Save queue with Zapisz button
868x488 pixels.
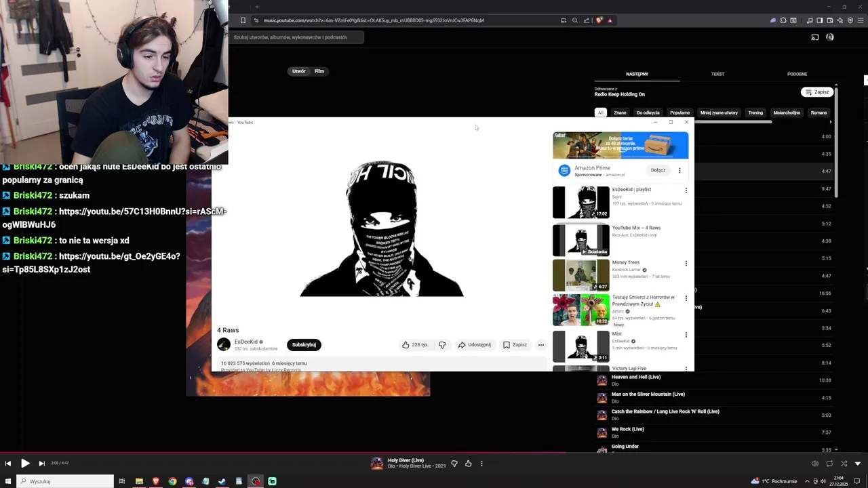(817, 92)
